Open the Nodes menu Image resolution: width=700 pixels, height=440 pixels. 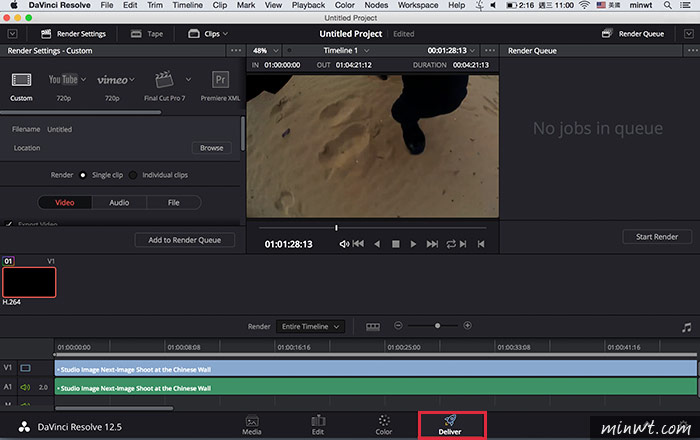[376, 5]
